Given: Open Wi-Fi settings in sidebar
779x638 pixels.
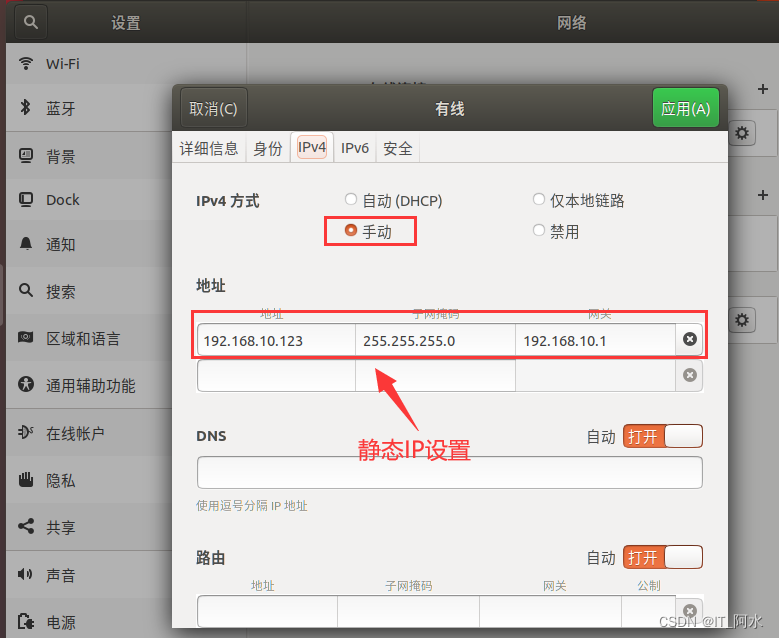Looking at the screenshot, I should click(x=89, y=64).
